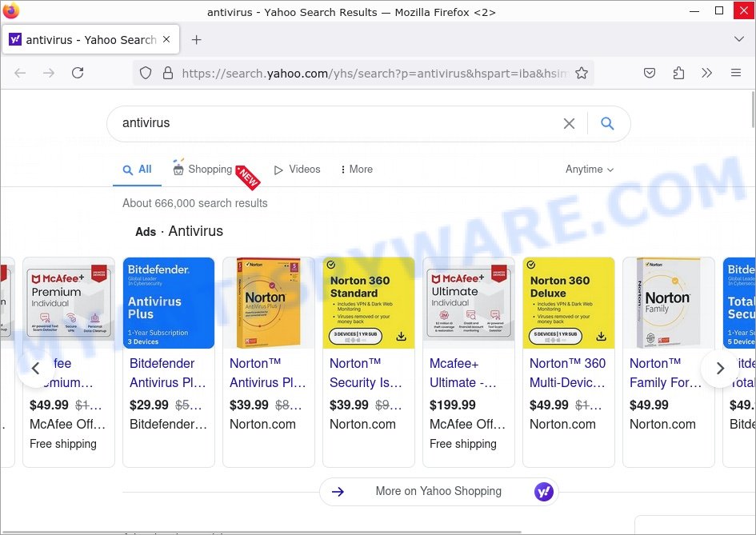Screen dimensions: 756x535
Task: Click Norton.com seller under Norton Family
Action: pyautogui.click(x=662, y=425)
